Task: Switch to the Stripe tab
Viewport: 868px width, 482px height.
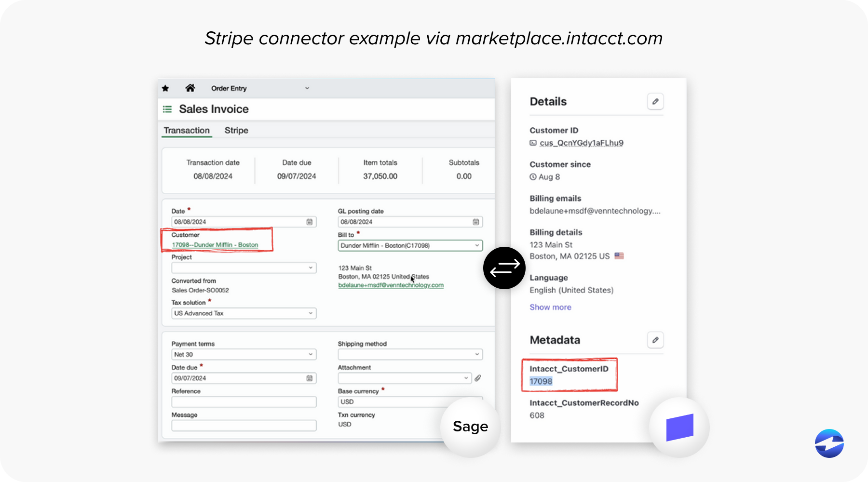Action: point(236,130)
